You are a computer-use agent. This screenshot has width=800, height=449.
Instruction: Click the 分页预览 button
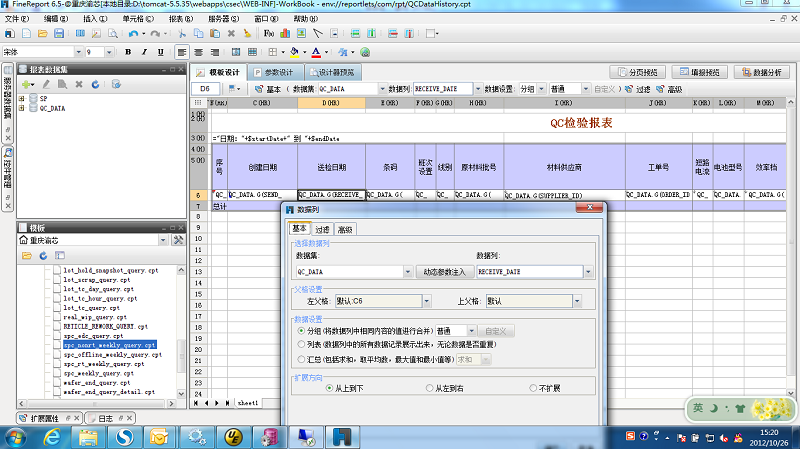(x=637, y=72)
